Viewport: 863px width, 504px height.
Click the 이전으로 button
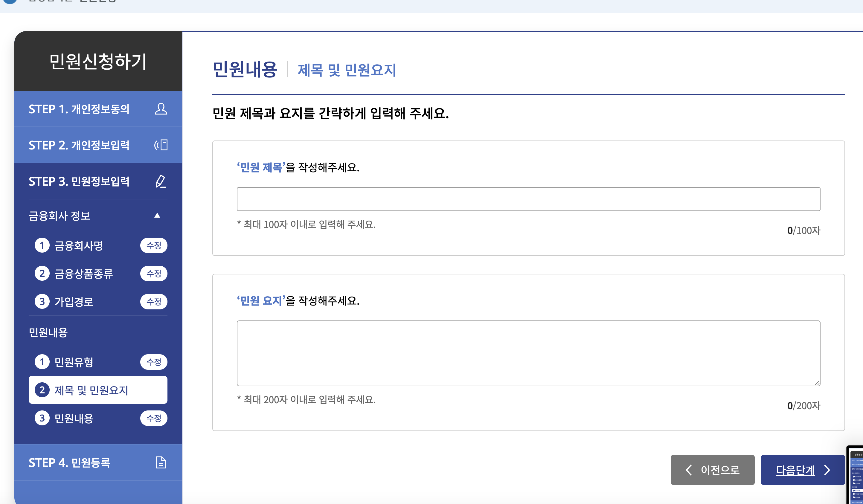pos(713,470)
